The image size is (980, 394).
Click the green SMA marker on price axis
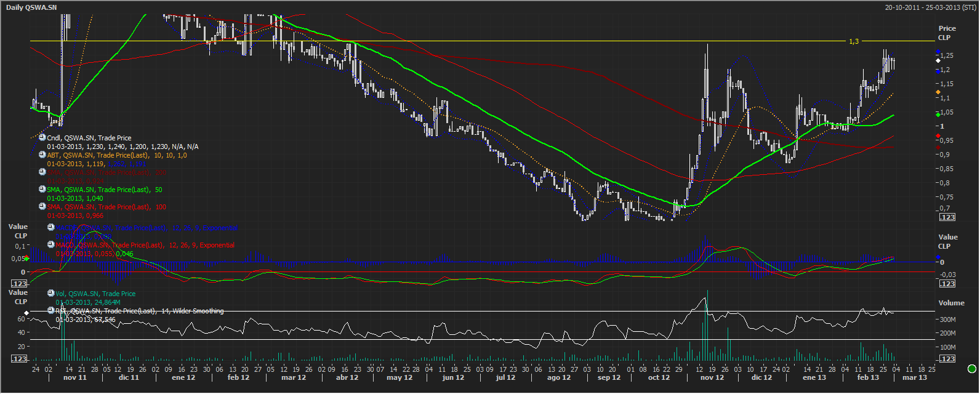pyautogui.click(x=938, y=115)
